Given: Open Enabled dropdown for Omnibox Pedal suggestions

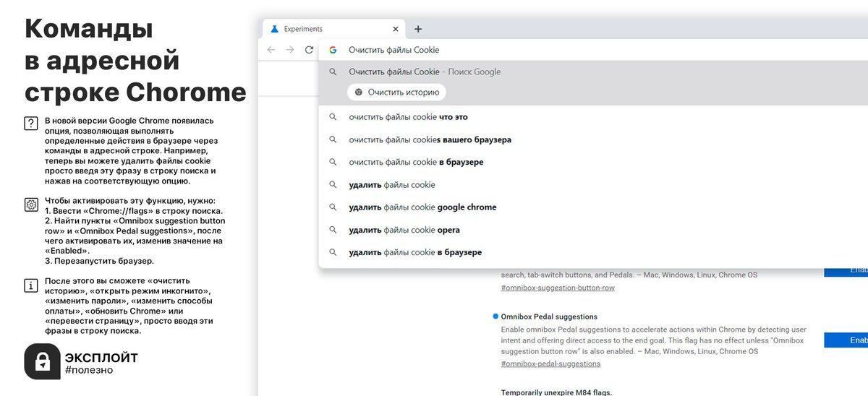Looking at the screenshot, I should [x=846, y=340].
